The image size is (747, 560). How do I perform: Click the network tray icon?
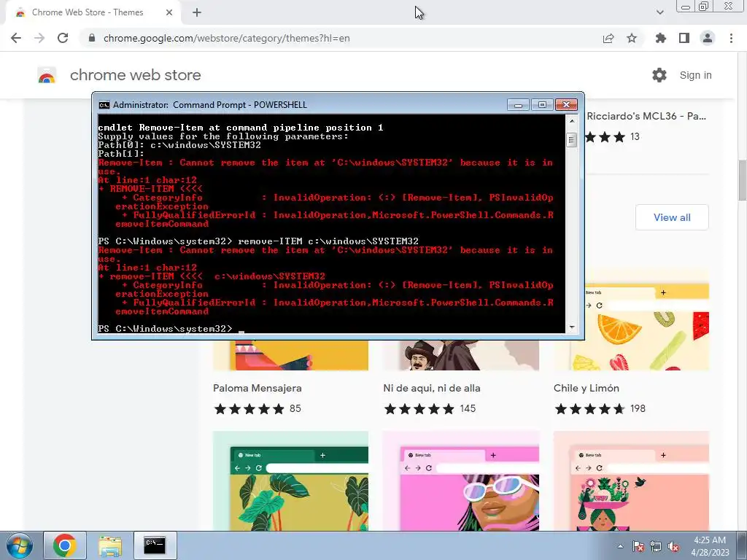pos(656,546)
